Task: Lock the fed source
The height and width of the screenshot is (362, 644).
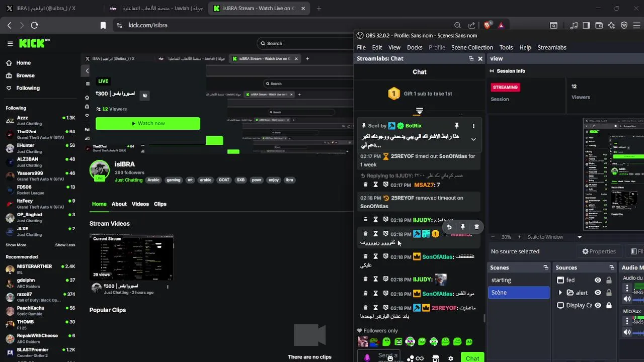Action: (609, 280)
